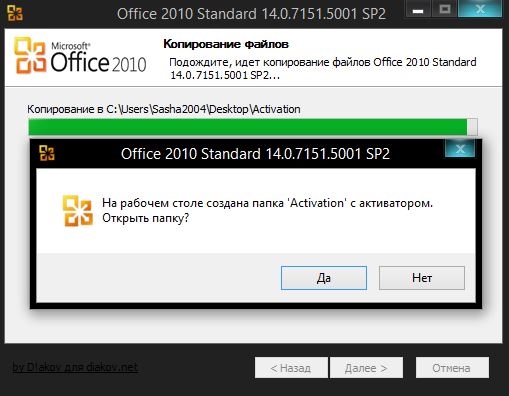Go back with the < Назад button

(x=291, y=368)
